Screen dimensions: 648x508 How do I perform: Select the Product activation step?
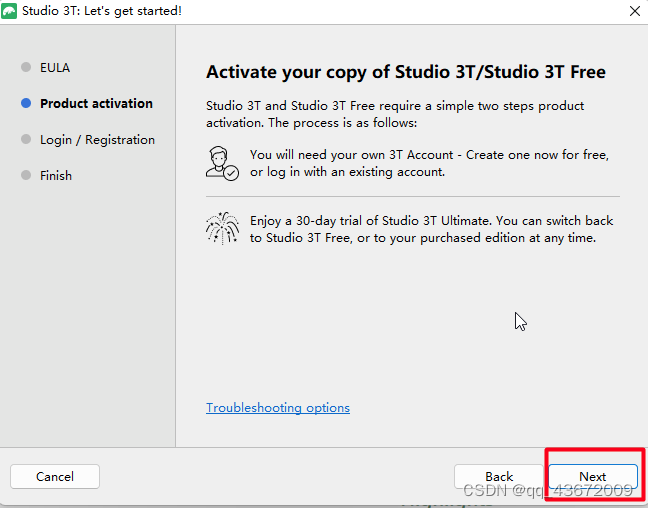point(96,103)
